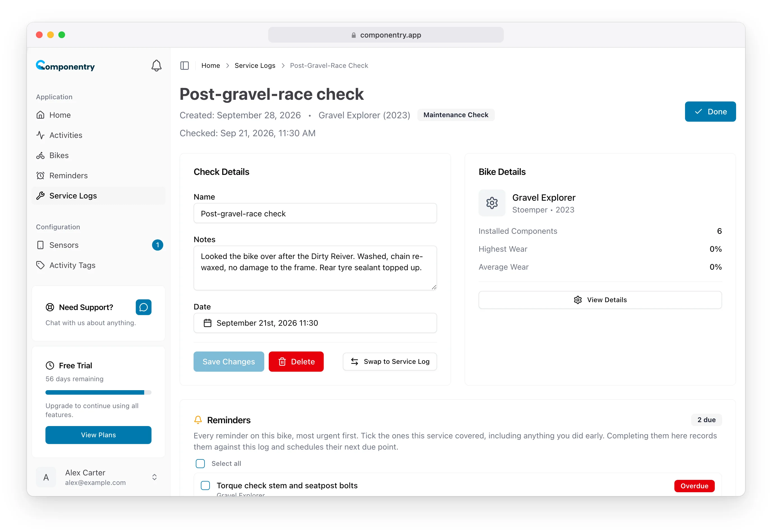Open the support chat bubble icon
Image resolution: width=772 pixels, height=532 pixels.
[x=143, y=307]
